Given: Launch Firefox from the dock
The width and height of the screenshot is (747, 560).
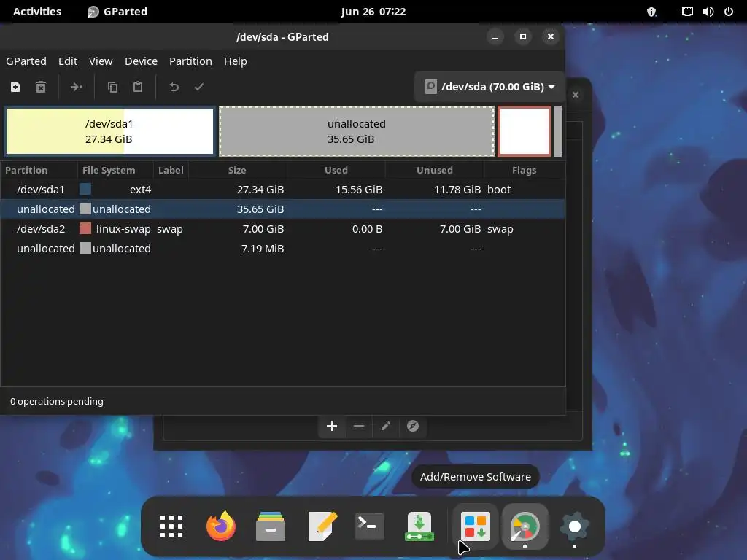Looking at the screenshot, I should pos(221,526).
